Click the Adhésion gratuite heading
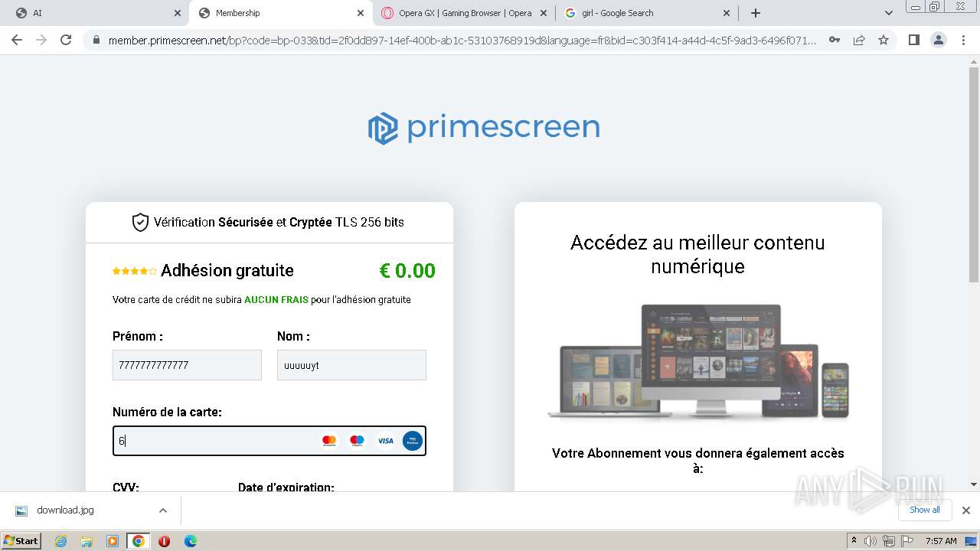 click(227, 271)
